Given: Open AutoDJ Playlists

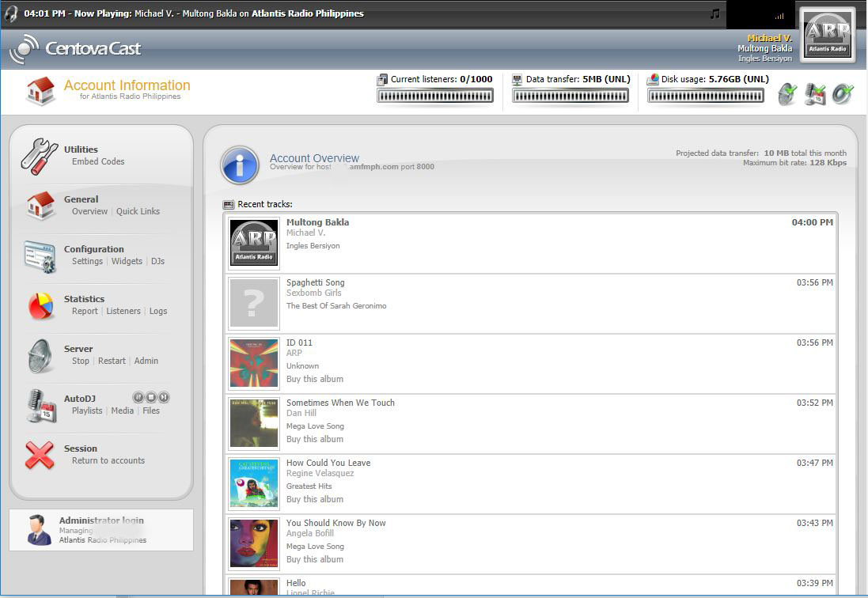Looking at the screenshot, I should coord(87,411).
